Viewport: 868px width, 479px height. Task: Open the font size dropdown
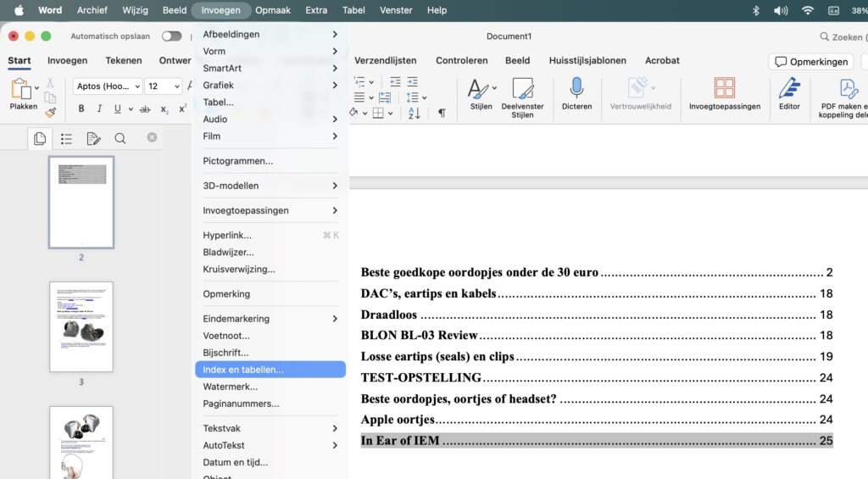click(176, 86)
